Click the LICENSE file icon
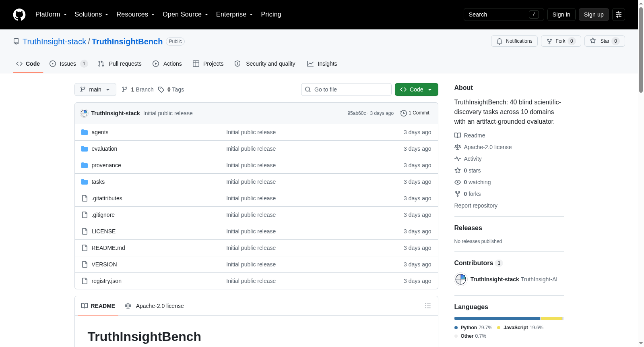This screenshot has height=347, width=644. point(85,231)
